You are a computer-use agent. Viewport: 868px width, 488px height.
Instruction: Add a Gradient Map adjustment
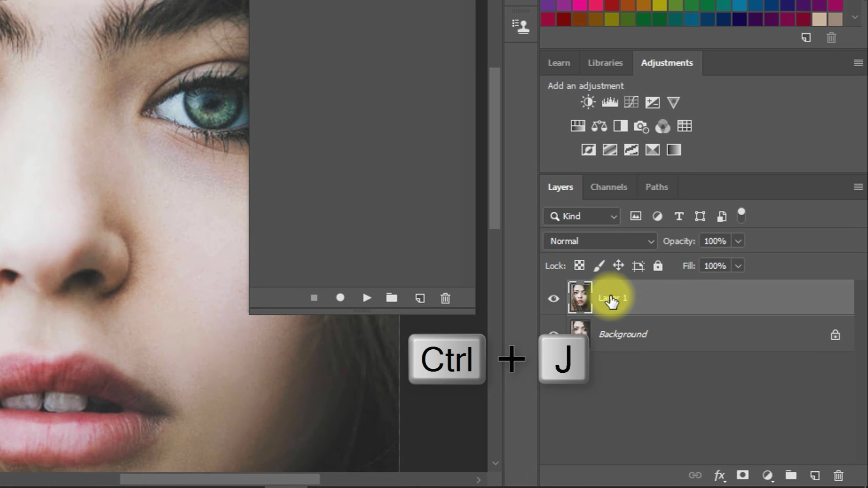674,150
